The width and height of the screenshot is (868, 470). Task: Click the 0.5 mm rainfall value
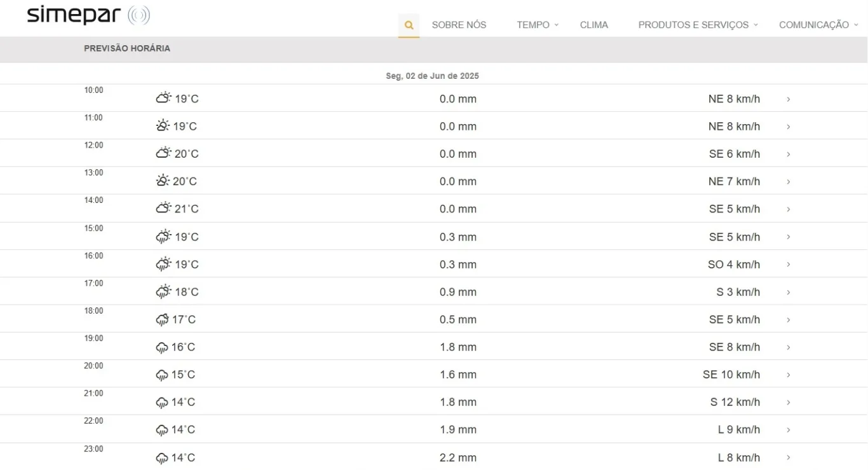tap(458, 319)
